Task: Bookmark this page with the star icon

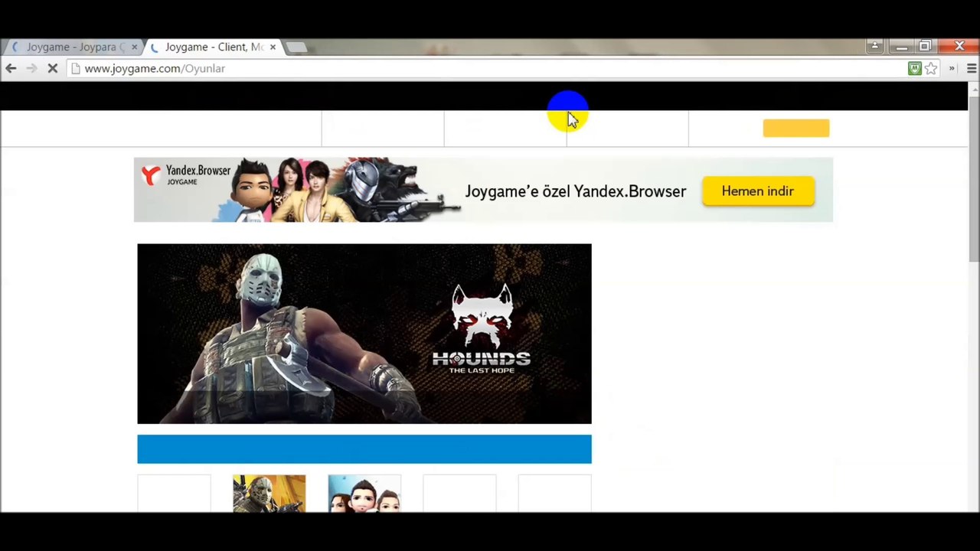Action: (x=931, y=69)
